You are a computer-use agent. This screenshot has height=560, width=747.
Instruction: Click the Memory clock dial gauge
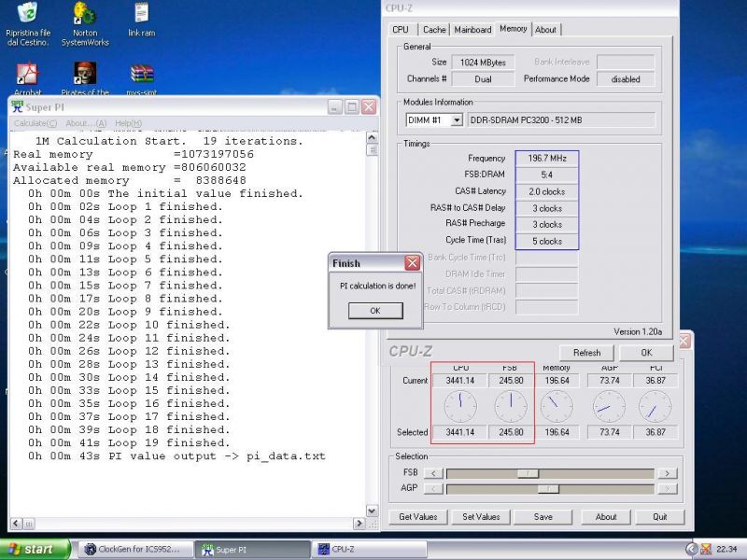pos(557,406)
